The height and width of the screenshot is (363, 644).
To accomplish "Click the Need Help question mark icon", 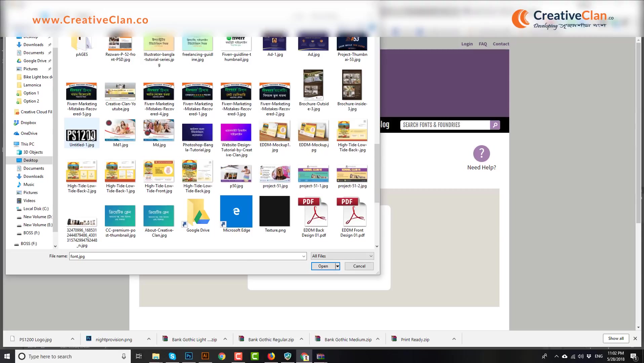I will pos(481,154).
